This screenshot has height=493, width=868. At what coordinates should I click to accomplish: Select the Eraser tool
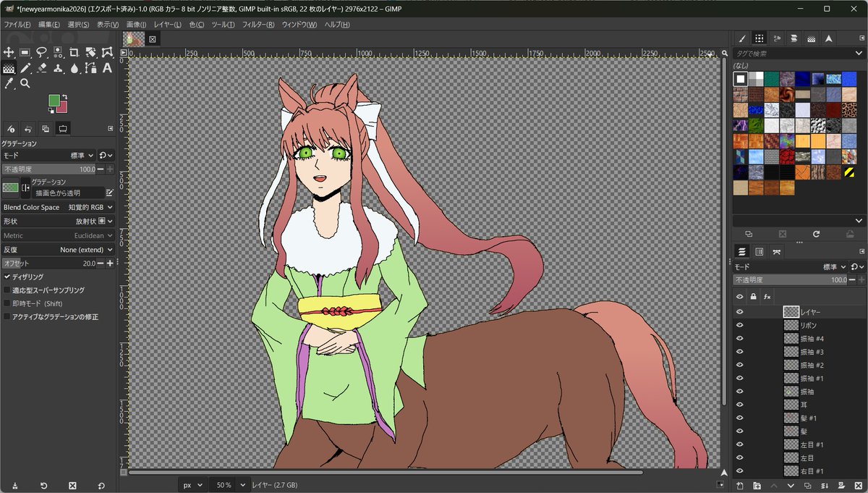pyautogui.click(x=41, y=68)
